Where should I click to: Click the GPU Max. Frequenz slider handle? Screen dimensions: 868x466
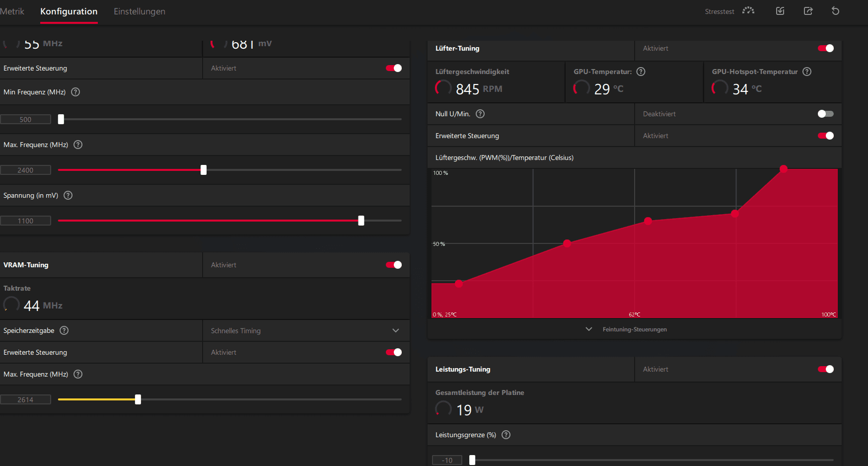tap(204, 170)
